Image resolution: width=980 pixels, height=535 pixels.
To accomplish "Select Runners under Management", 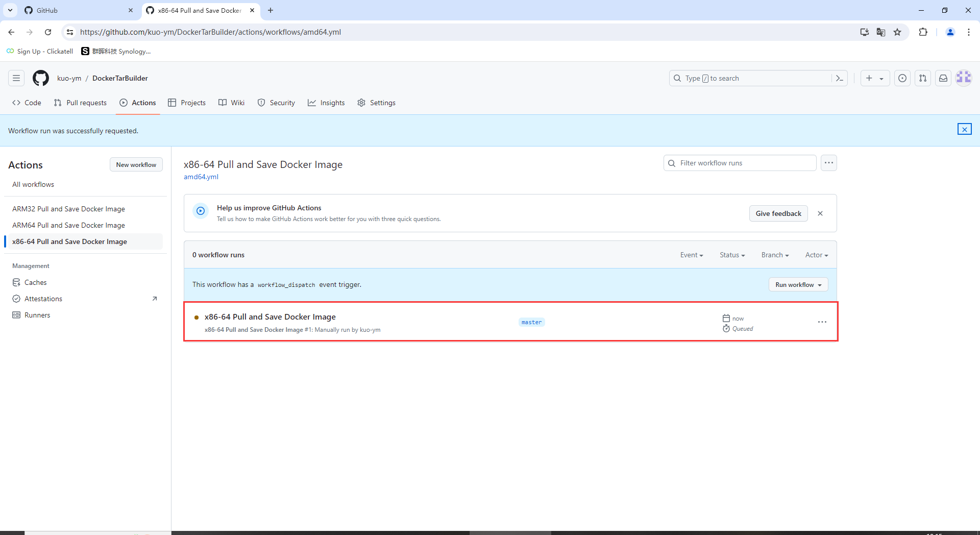I will coord(36,314).
